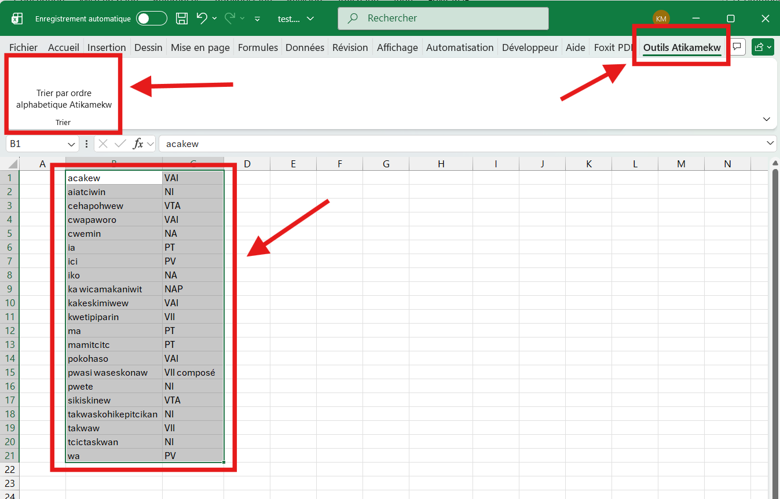
Task: Open the comments speech bubble icon
Action: pos(737,47)
